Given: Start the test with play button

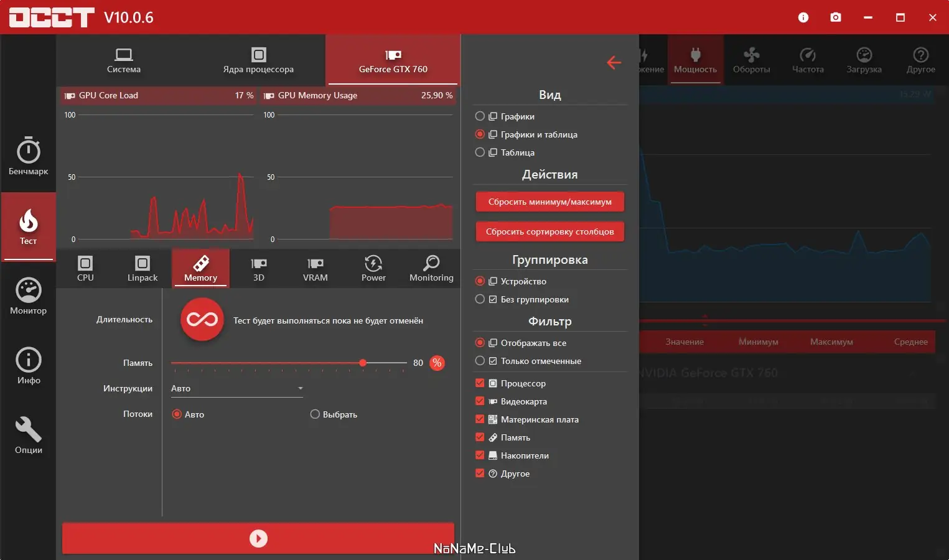Looking at the screenshot, I should click(258, 538).
